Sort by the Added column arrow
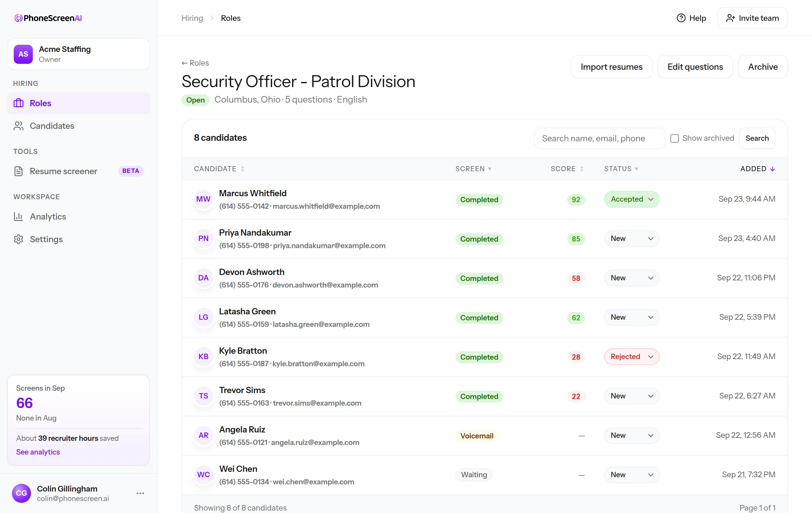This screenshot has width=812, height=513. pos(772,169)
